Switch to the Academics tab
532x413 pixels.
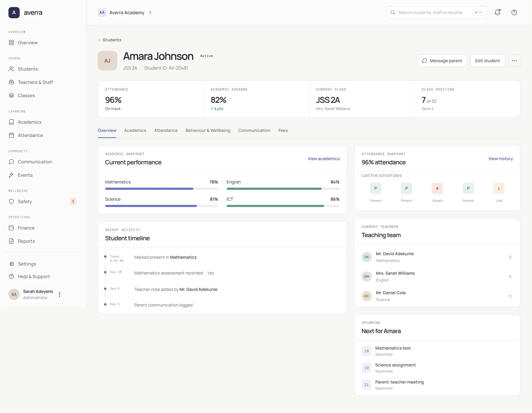click(x=135, y=131)
